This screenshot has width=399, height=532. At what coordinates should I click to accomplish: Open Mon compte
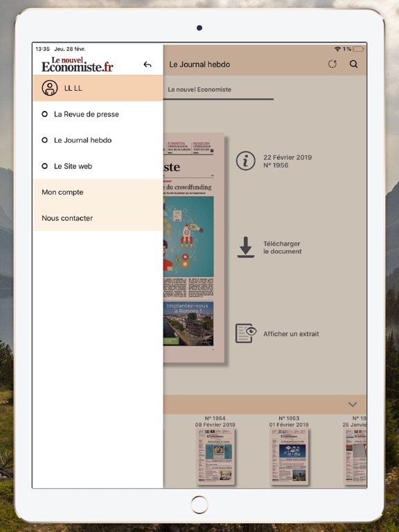98,192
